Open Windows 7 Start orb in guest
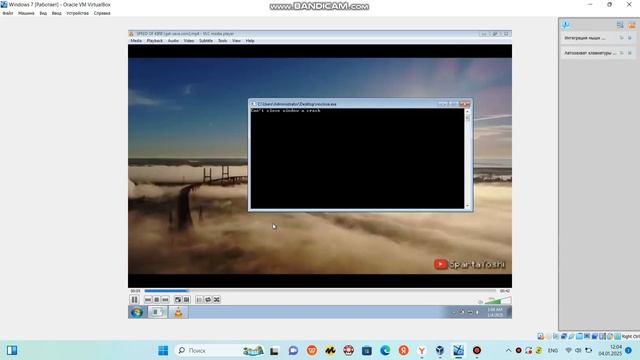The width and height of the screenshot is (640, 360). coord(137,312)
